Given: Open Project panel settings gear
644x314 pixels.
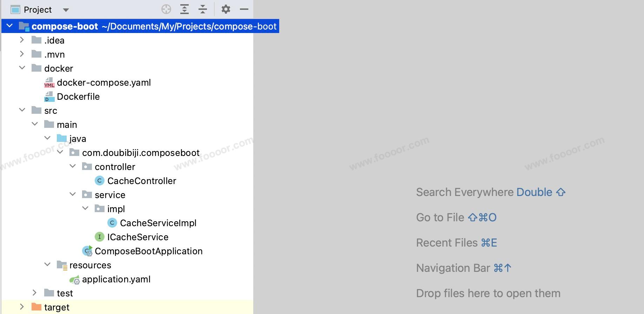Looking at the screenshot, I should click(x=226, y=9).
